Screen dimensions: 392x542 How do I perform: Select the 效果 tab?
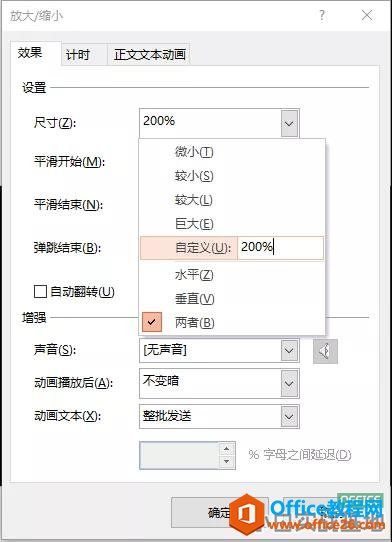click(x=30, y=53)
